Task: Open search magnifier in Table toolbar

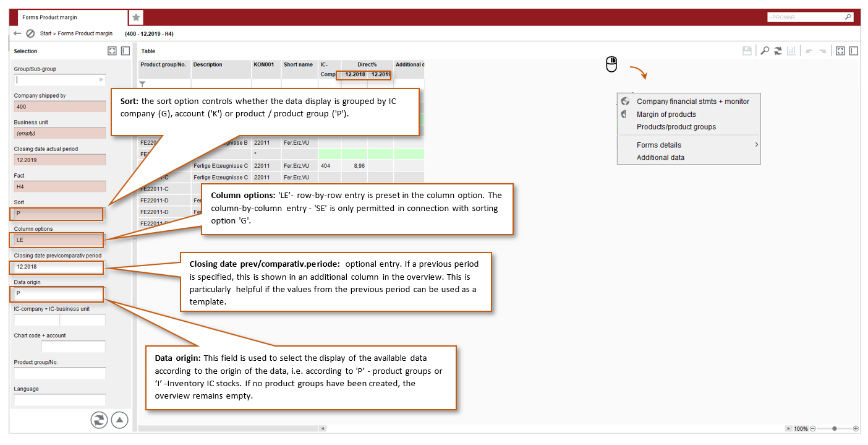Action: [x=765, y=51]
